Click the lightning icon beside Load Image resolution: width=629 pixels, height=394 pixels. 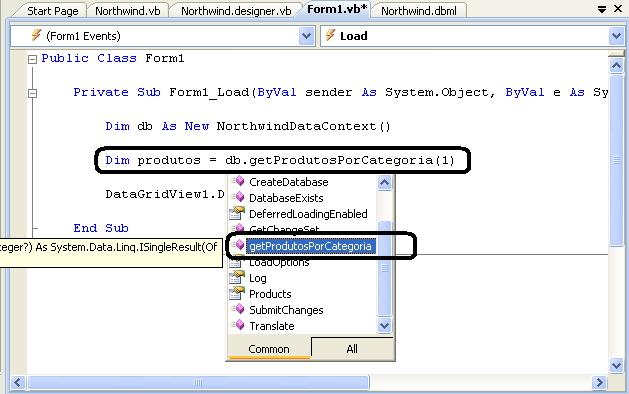[330, 35]
